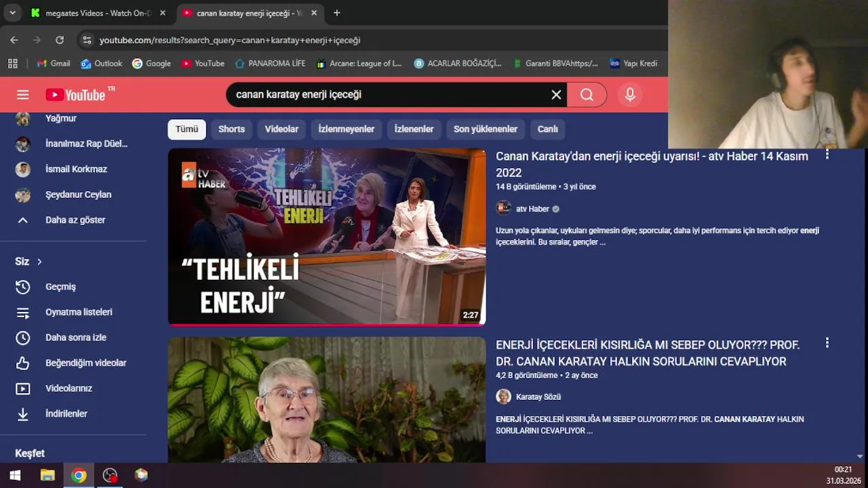Select the İzlenenler filter chip
The height and width of the screenshot is (488, 868).
tap(414, 129)
